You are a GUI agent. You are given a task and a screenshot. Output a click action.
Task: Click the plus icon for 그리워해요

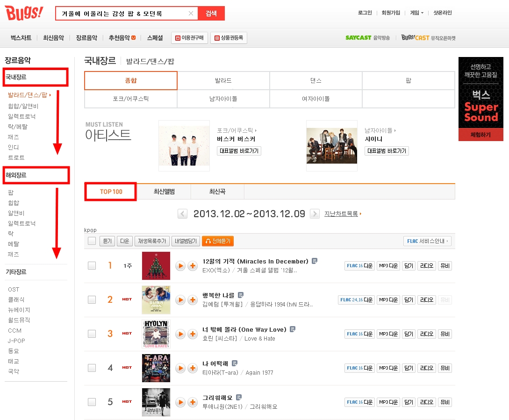coord(193,402)
